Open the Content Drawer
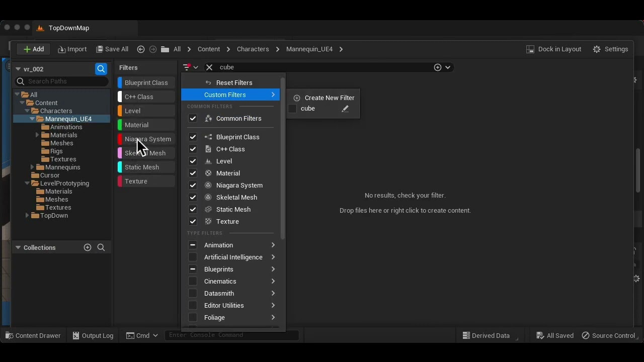Image resolution: width=644 pixels, height=362 pixels. coord(33,335)
